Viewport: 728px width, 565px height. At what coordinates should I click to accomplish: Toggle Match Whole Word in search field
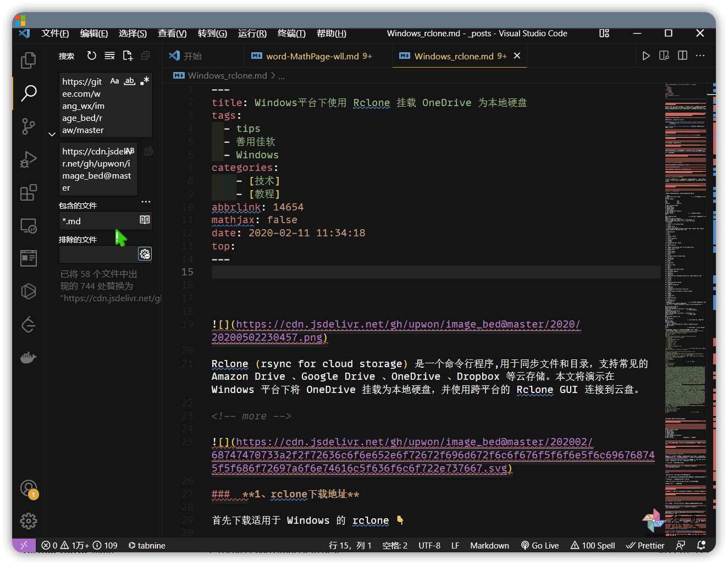pyautogui.click(x=129, y=81)
